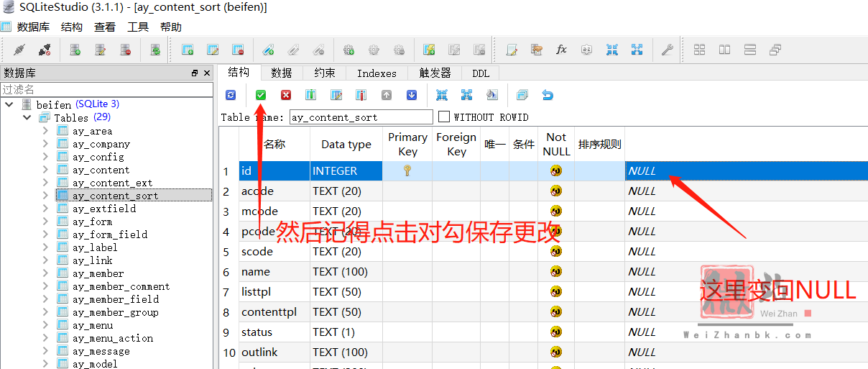Select ay_content_ext table in tree
The image size is (868, 369).
tap(112, 183)
